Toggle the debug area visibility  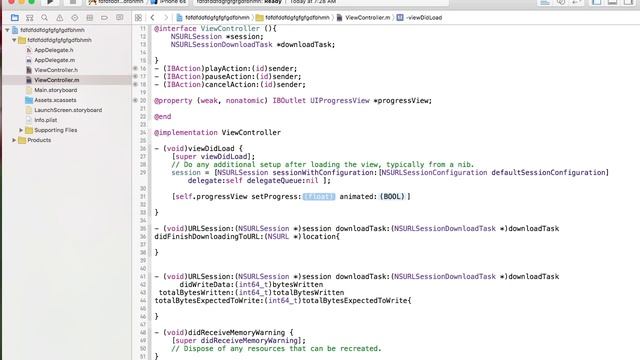click(x=612, y=2)
